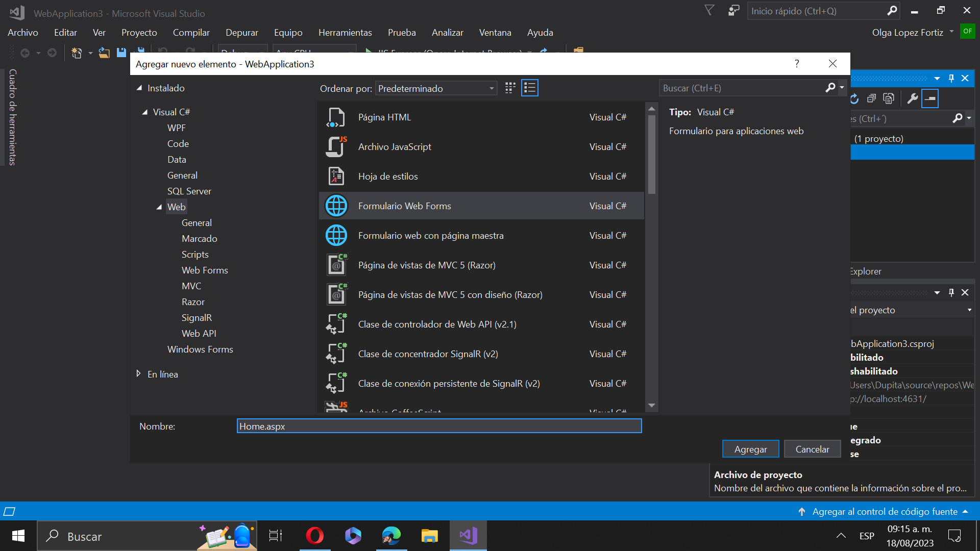980x551 pixels.
Task: Open the Depurar menu
Action: click(241, 33)
